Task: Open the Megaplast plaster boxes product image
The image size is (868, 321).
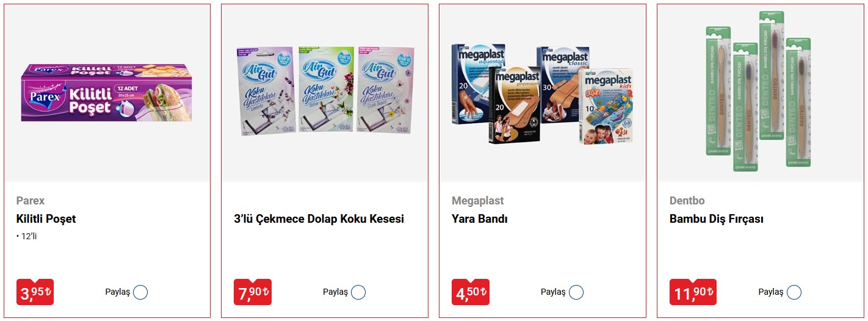Action: coord(542,93)
